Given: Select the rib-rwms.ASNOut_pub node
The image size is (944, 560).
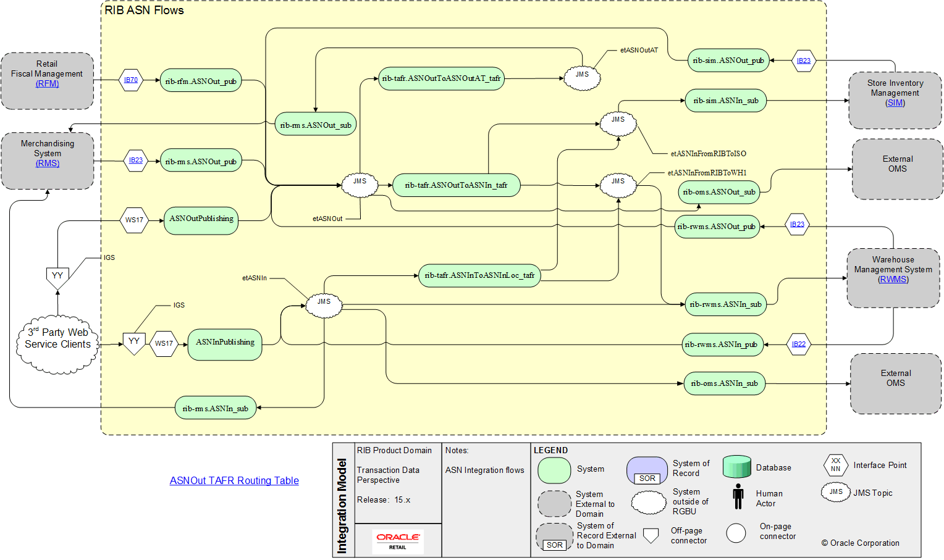Looking at the screenshot, I should tap(717, 227).
